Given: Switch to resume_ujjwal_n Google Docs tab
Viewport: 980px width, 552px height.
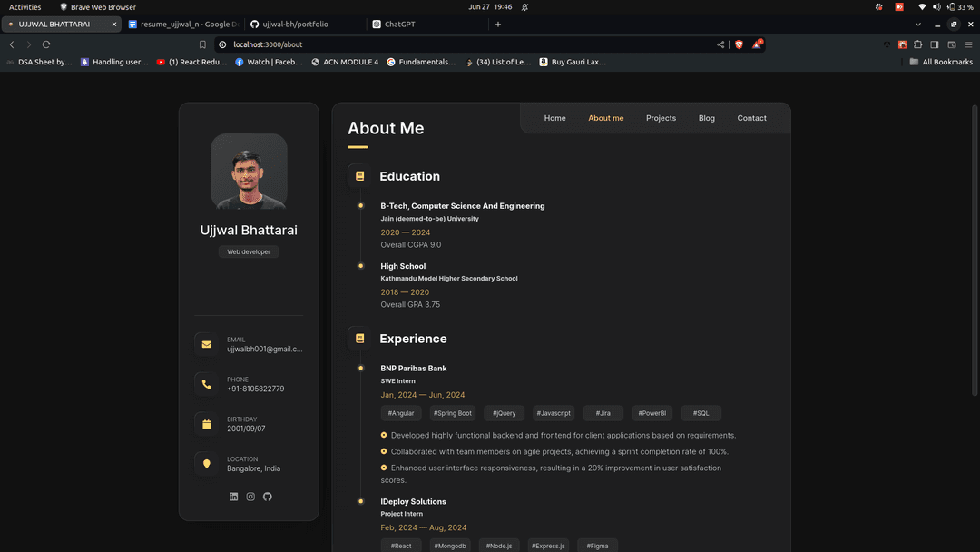Looking at the screenshot, I should (x=183, y=25).
